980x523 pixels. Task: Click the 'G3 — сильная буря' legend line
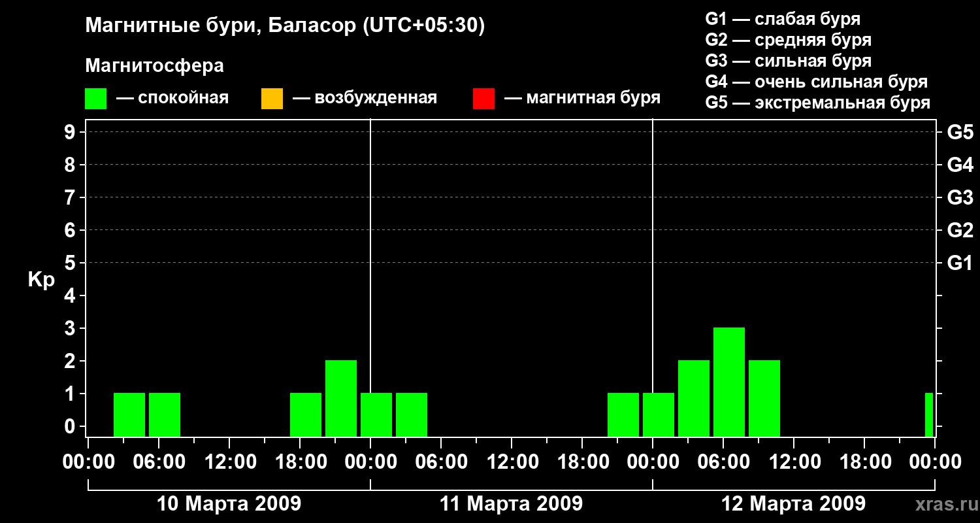tap(788, 61)
